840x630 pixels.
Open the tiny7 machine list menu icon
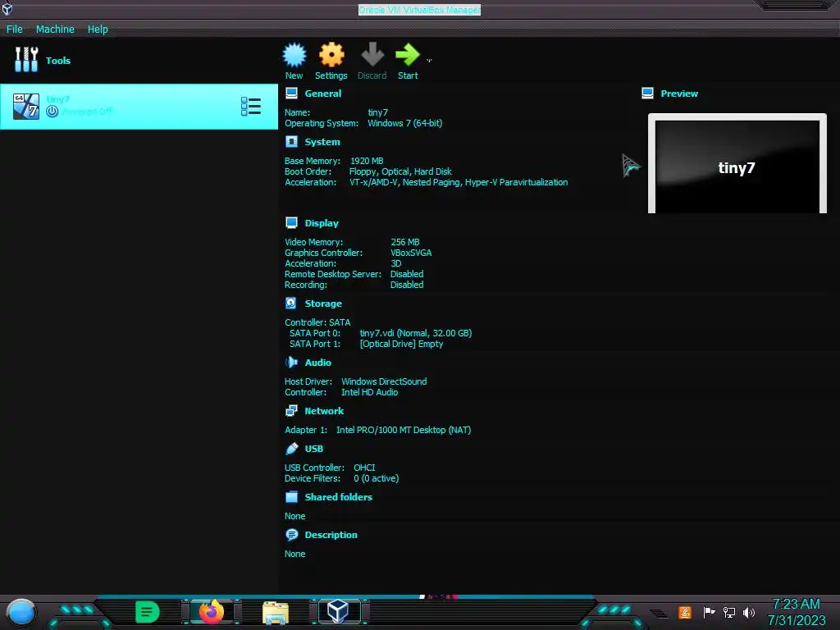tap(251, 106)
